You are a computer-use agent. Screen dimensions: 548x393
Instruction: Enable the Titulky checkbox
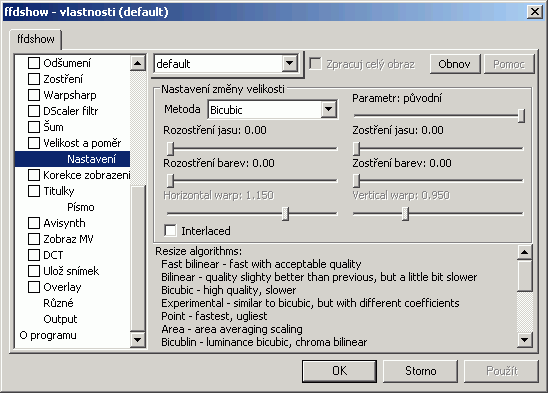click(x=34, y=191)
